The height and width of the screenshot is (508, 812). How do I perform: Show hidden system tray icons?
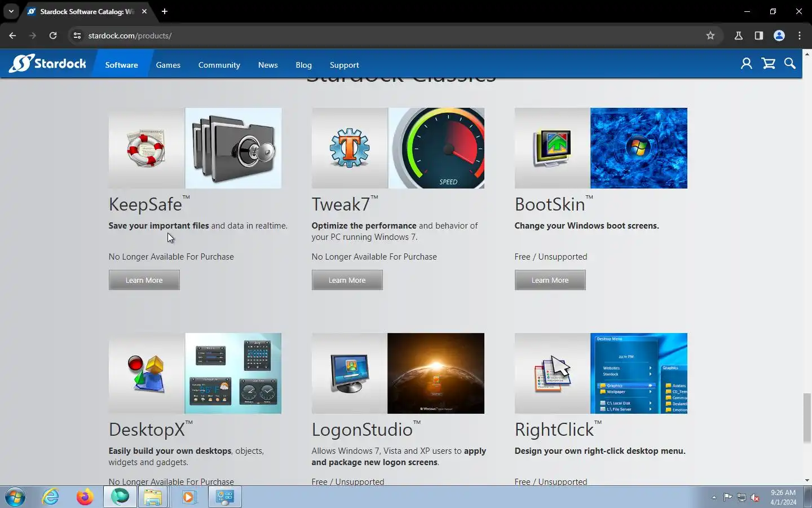click(x=714, y=497)
